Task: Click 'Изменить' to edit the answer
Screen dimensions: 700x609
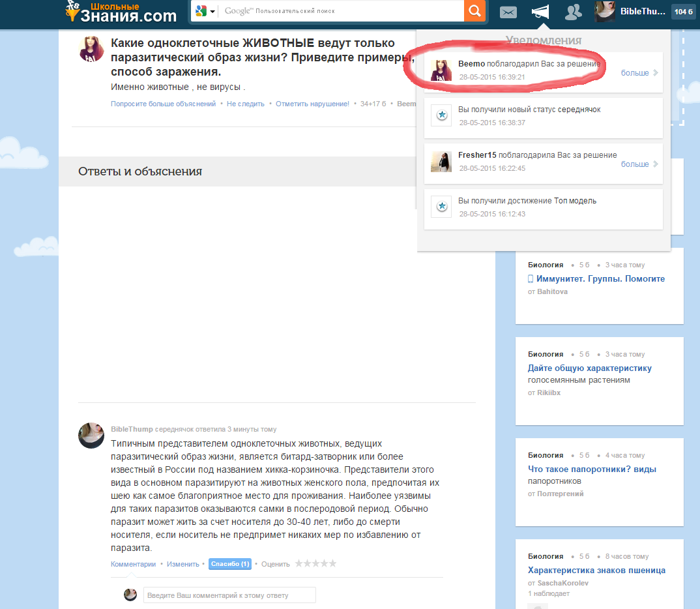Action: 183,564
